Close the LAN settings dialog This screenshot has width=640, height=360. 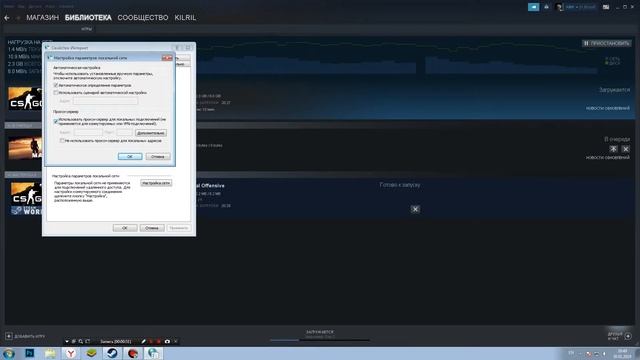pyautogui.click(x=167, y=58)
